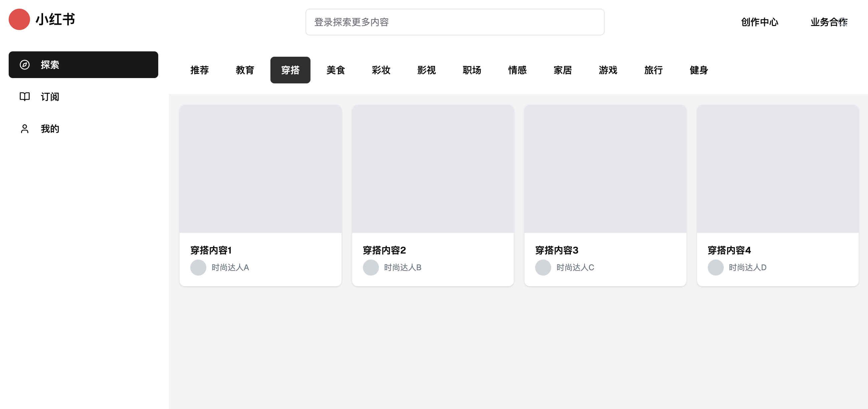Click the 时尚达人B avatar circle
The width and height of the screenshot is (868, 409).
click(x=371, y=267)
